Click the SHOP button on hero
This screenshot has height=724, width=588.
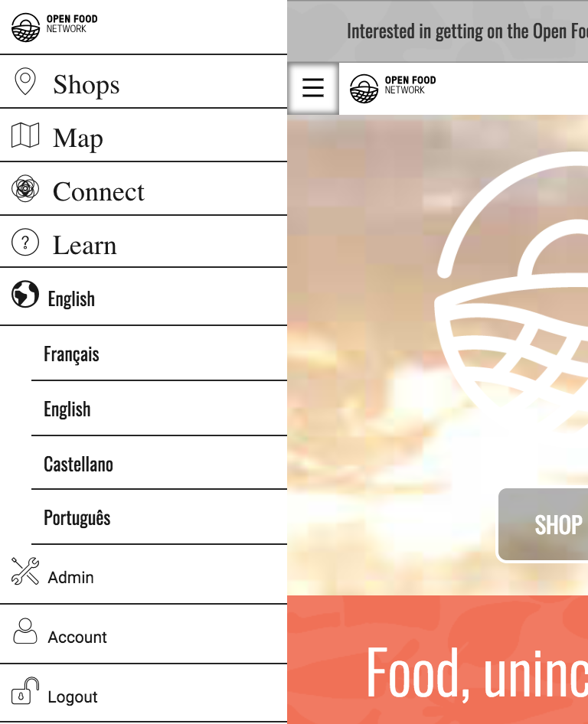[544, 525]
